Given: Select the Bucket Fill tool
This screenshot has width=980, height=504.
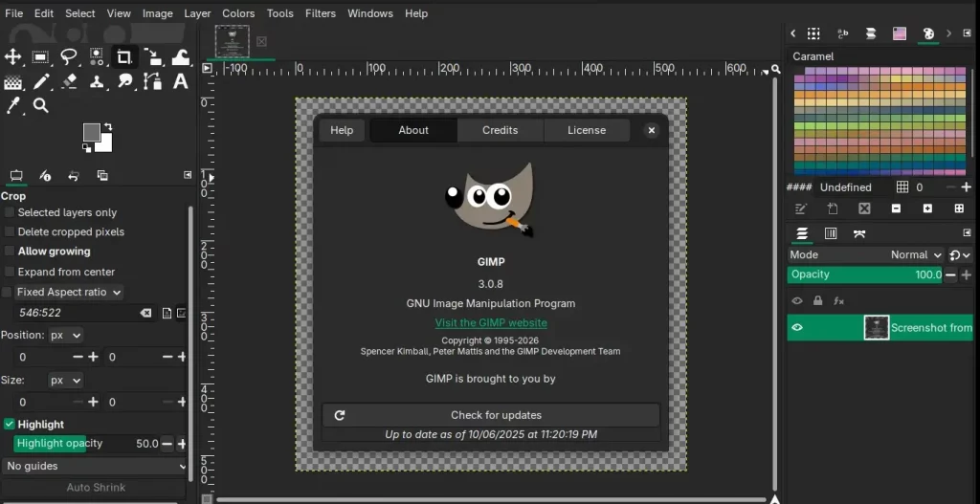Looking at the screenshot, I should (12, 82).
